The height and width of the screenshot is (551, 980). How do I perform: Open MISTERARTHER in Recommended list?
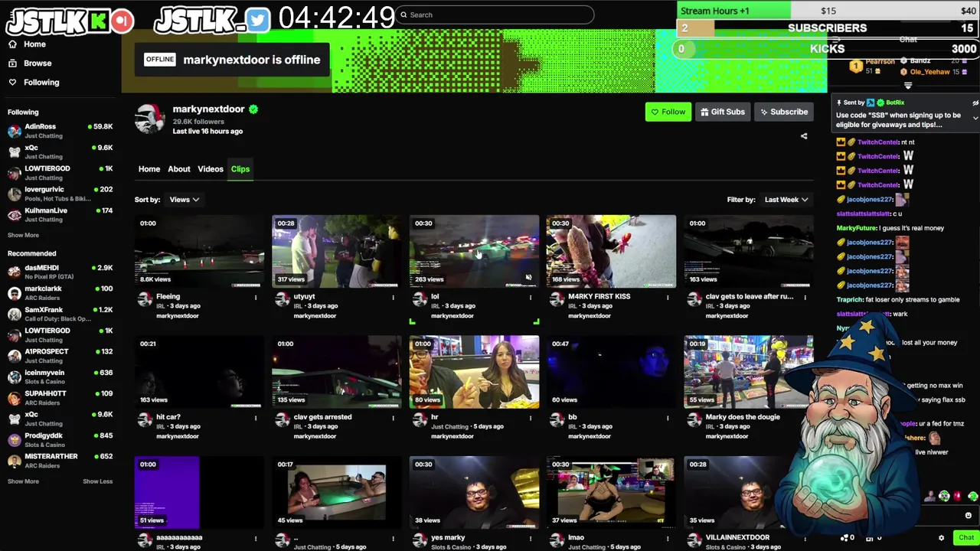60,460
